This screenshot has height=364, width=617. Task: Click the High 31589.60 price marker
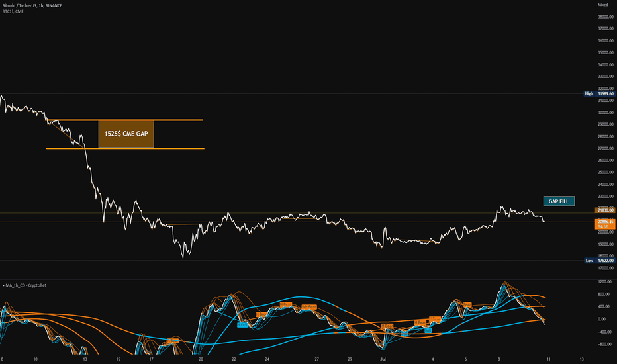[x=599, y=94]
